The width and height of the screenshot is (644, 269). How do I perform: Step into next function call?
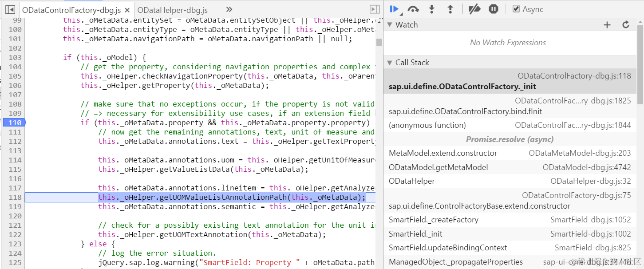click(431, 9)
